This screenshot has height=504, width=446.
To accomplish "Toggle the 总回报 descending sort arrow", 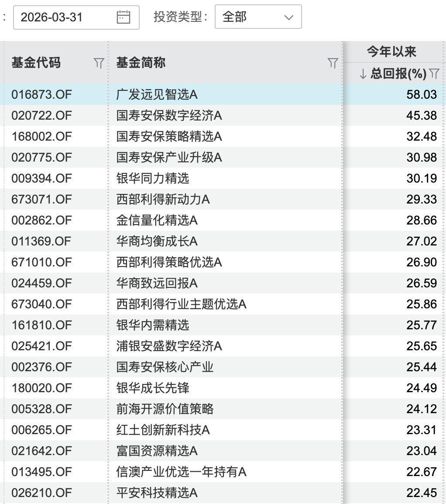I will click(x=363, y=74).
